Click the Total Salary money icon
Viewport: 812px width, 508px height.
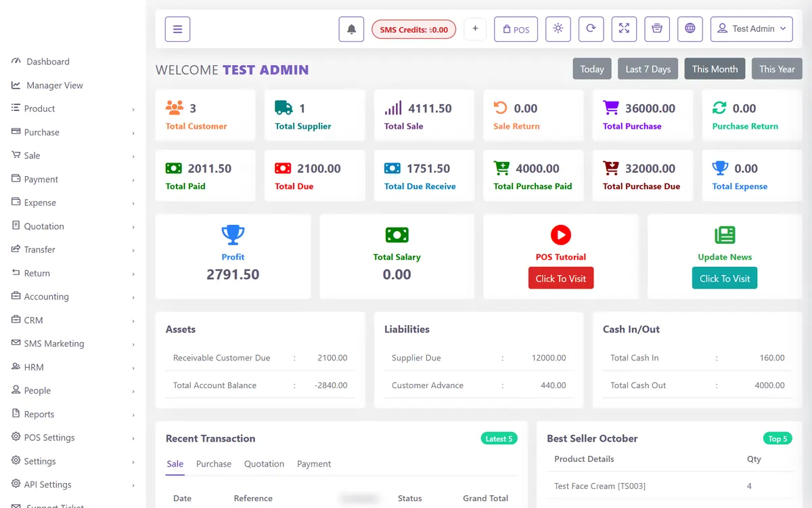397,235
